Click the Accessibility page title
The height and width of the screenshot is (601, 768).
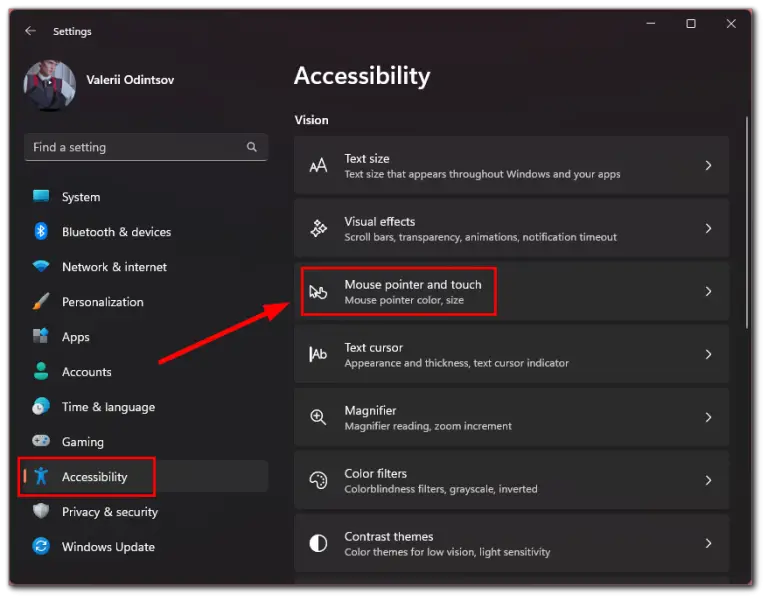[362, 76]
